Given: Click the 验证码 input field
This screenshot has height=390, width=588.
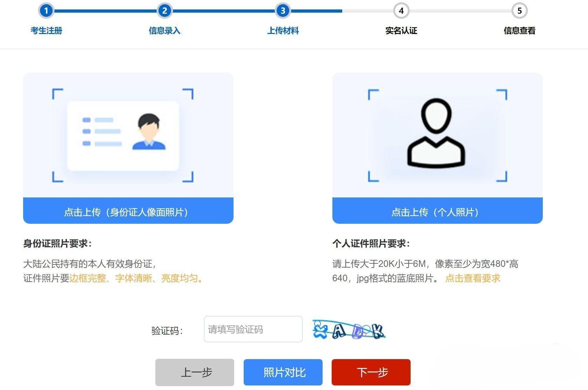Looking at the screenshot, I should pyautogui.click(x=253, y=329).
